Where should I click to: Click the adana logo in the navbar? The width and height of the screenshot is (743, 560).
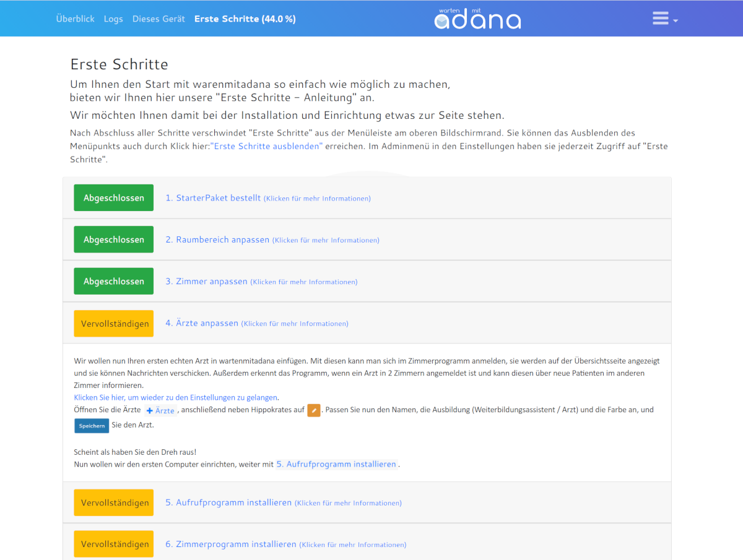477,19
